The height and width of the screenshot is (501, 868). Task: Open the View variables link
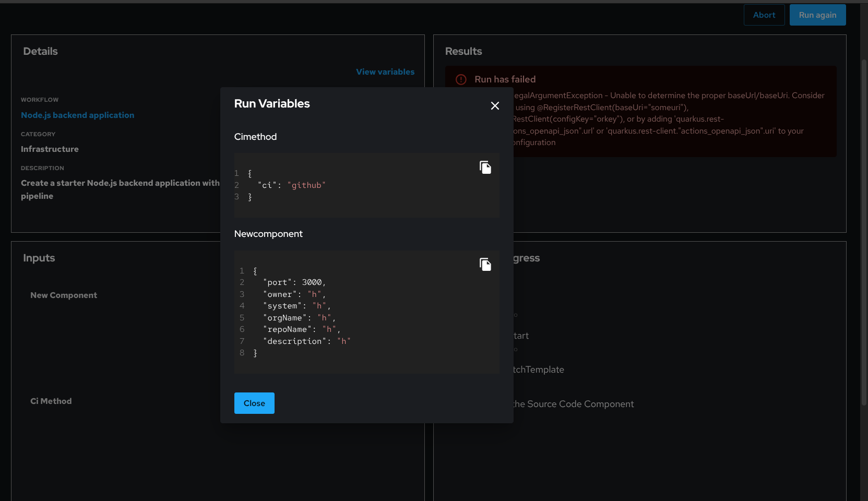coord(385,72)
